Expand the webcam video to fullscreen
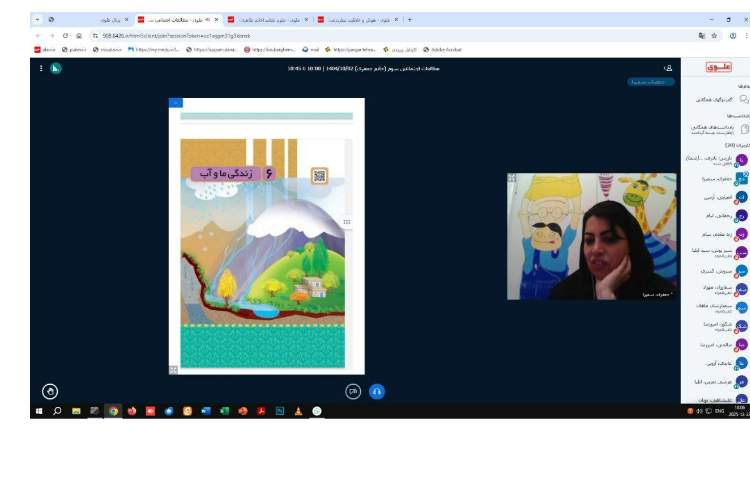The height and width of the screenshot is (480, 750). click(x=512, y=178)
